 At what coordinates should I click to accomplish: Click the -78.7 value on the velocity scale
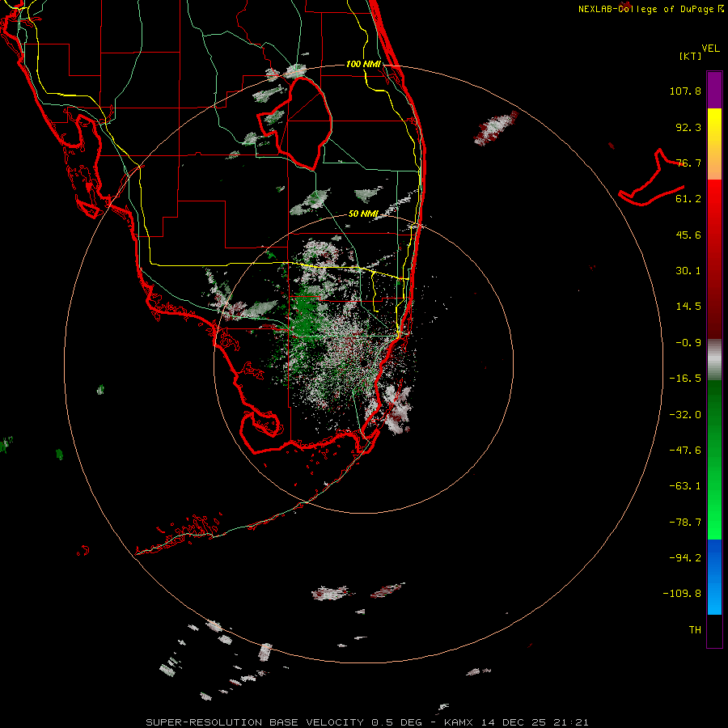(685, 523)
